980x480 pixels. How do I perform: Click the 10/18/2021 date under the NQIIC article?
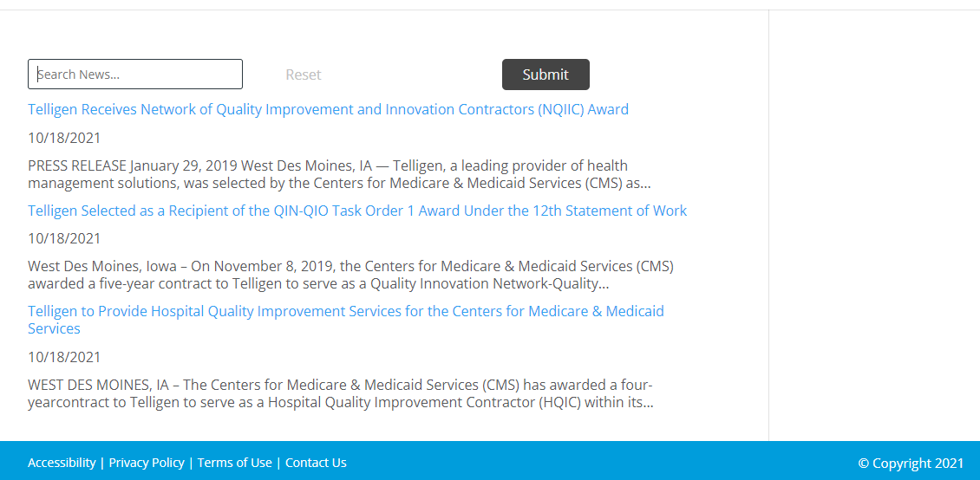[x=64, y=138]
